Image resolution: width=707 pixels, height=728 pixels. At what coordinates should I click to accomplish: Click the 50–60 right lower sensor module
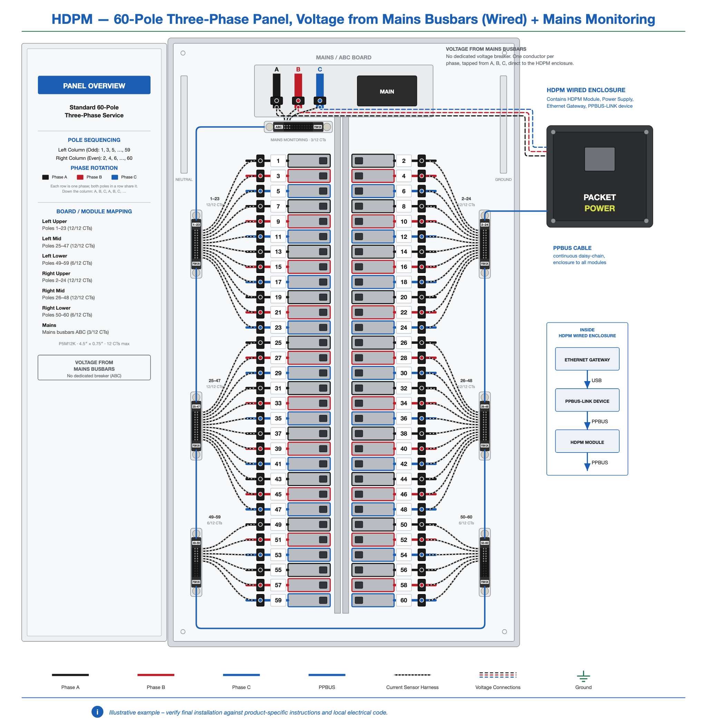(484, 562)
